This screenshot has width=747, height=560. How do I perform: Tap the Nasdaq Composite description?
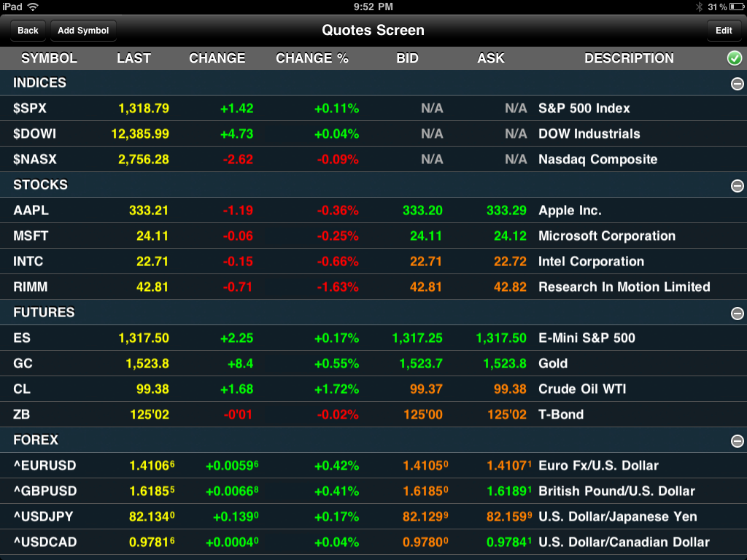pyautogui.click(x=598, y=159)
